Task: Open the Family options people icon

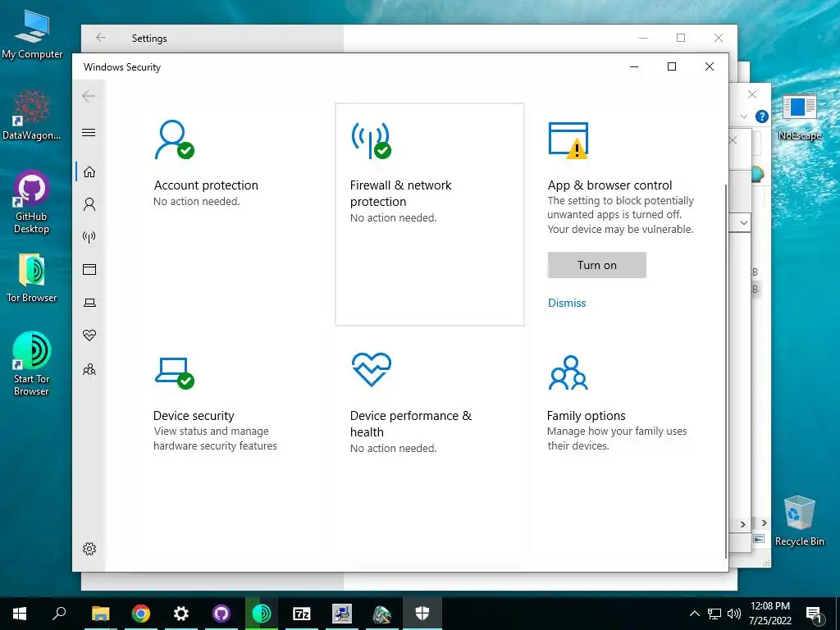Action: pos(568,372)
